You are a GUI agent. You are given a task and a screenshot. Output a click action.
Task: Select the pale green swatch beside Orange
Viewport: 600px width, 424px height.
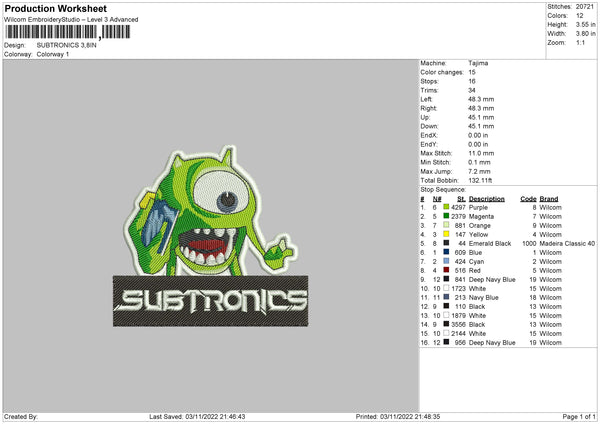pyautogui.click(x=446, y=225)
